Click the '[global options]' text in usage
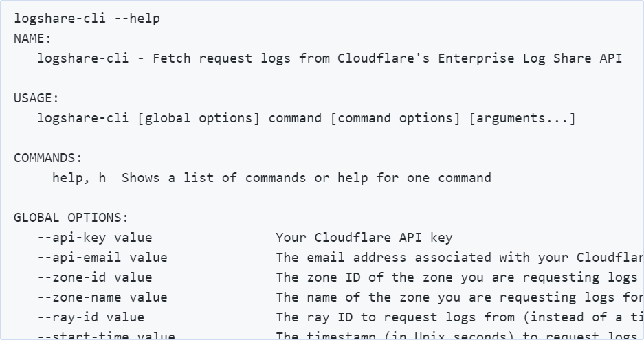The image size is (644, 340). pyautogui.click(x=199, y=118)
